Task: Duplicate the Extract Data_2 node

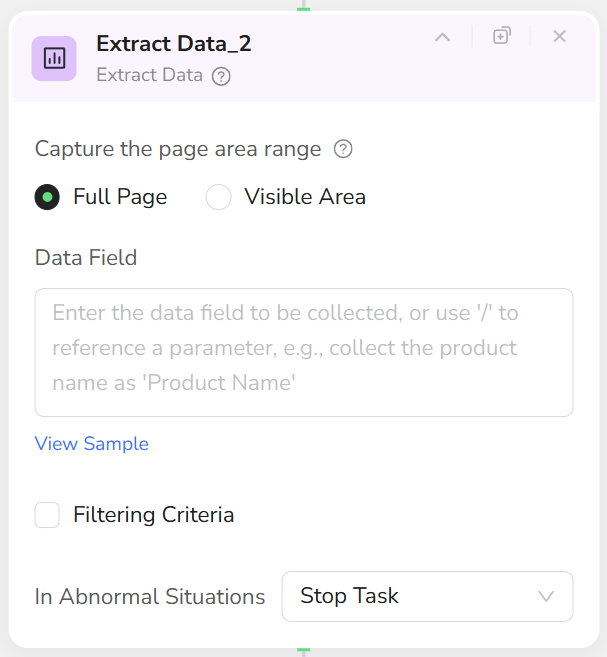Action: click(502, 36)
